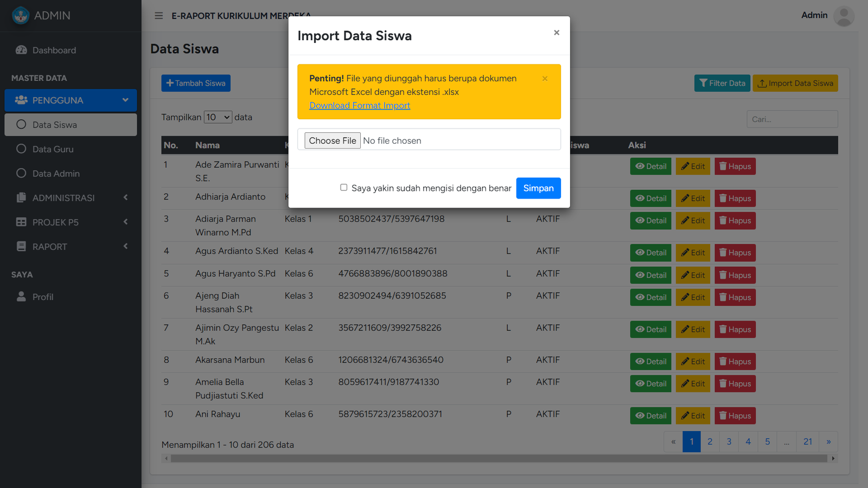The height and width of the screenshot is (488, 868).
Task: Click the horizontal scrollbar under the table
Action: [499, 459]
